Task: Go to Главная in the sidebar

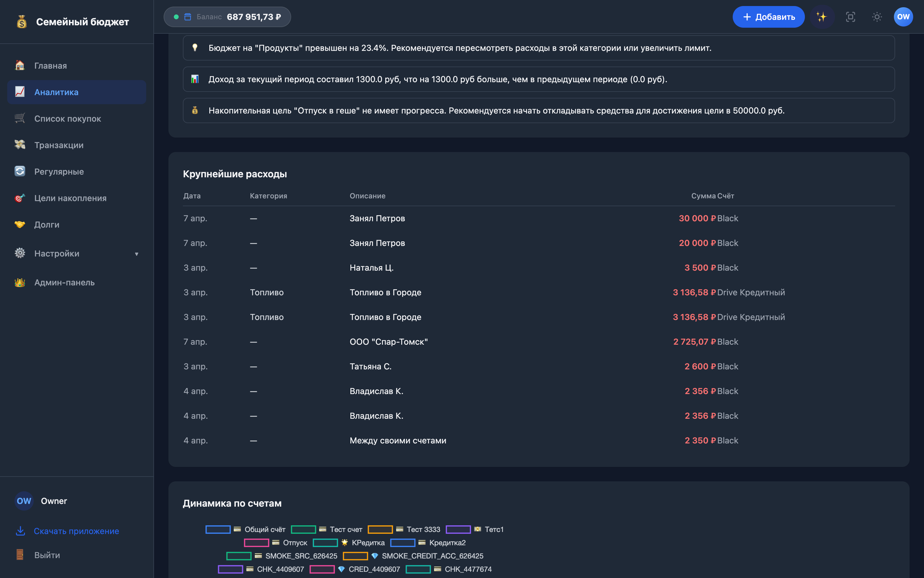Action: (x=76, y=65)
